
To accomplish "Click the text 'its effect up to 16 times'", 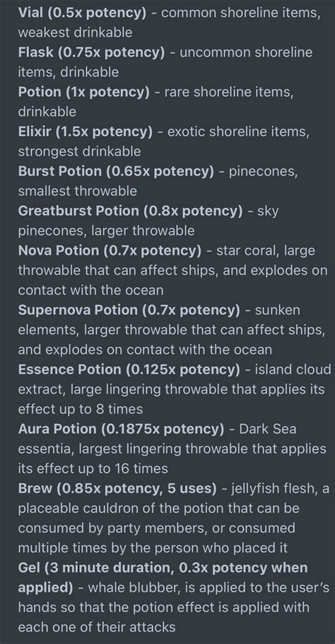I will pyautogui.click(x=93, y=468).
